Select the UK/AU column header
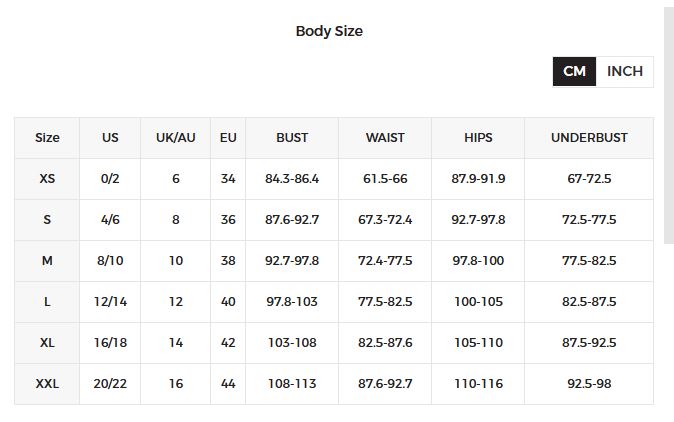Viewport: 674px width, 422px height. [x=176, y=138]
